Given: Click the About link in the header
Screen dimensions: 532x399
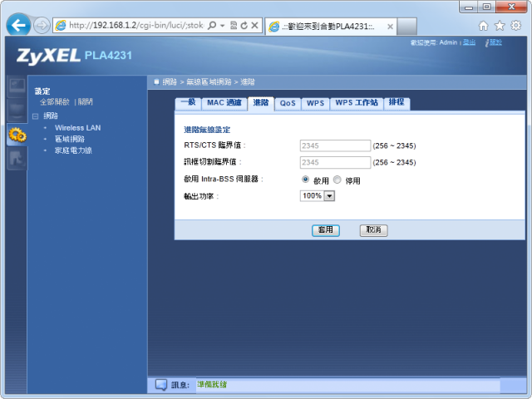Looking at the screenshot, I should 495,42.
